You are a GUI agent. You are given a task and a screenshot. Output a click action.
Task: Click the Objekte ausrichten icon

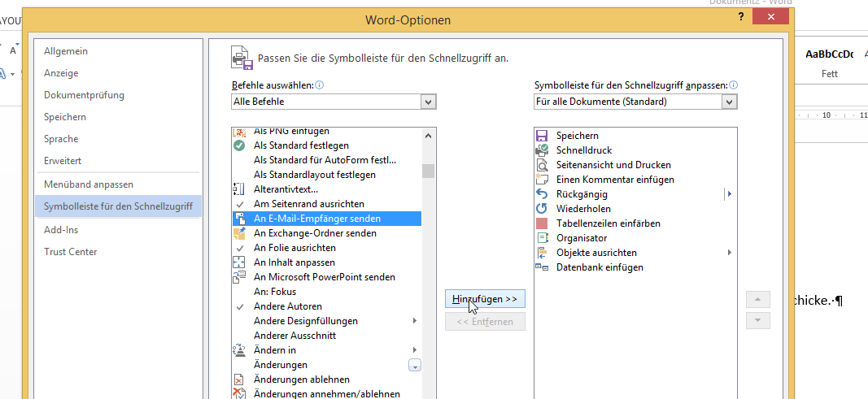click(542, 253)
